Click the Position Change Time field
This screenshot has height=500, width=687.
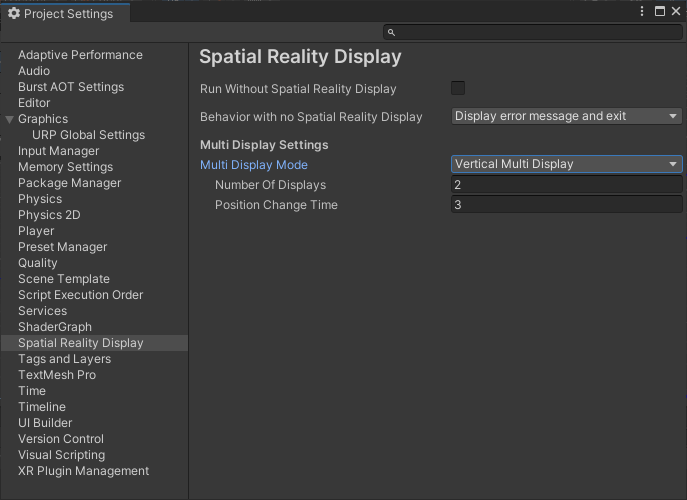(x=567, y=205)
